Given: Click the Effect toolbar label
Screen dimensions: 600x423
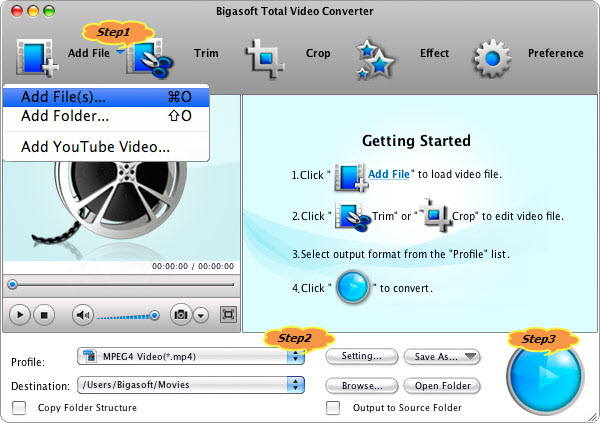Looking at the screenshot, I should point(434,53).
